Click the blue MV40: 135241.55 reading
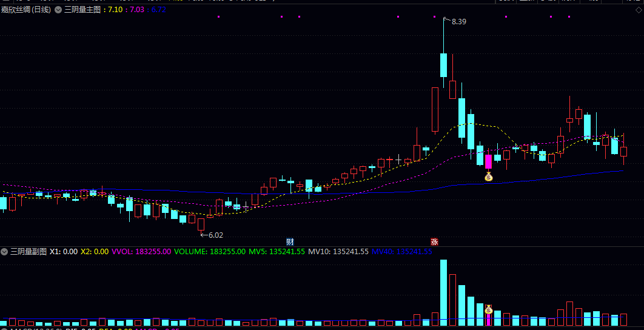Screen dimensions: 644x330 401,252
